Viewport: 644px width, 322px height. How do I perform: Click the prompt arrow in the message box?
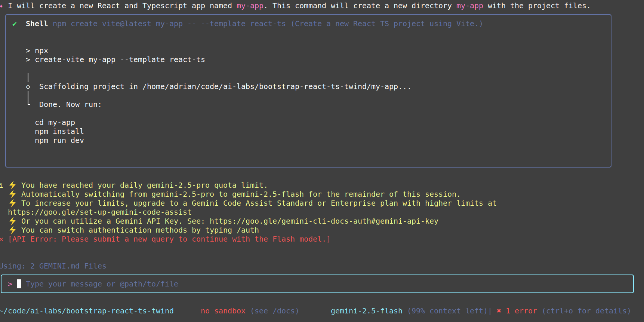click(10, 284)
